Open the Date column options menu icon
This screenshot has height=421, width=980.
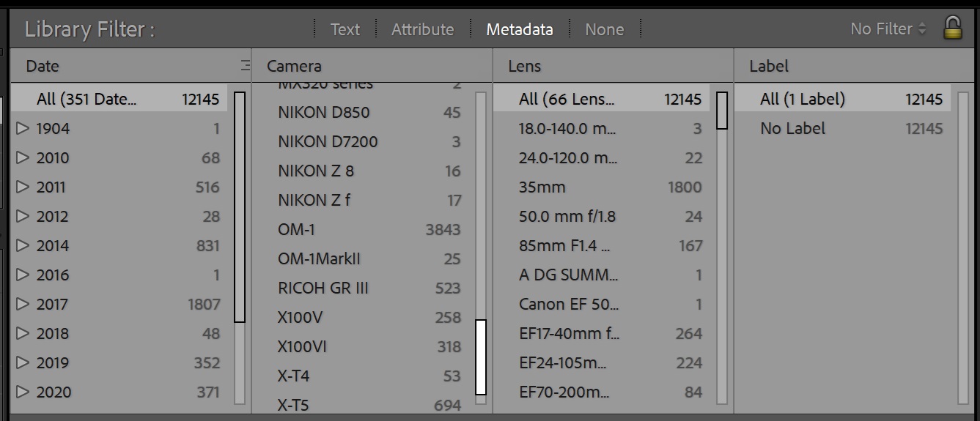(246, 66)
